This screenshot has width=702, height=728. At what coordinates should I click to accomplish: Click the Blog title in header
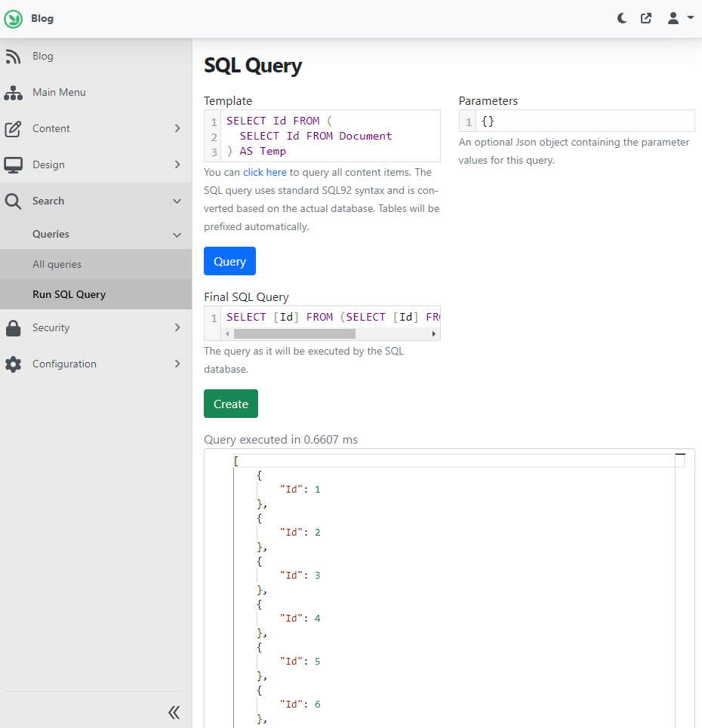coord(42,19)
